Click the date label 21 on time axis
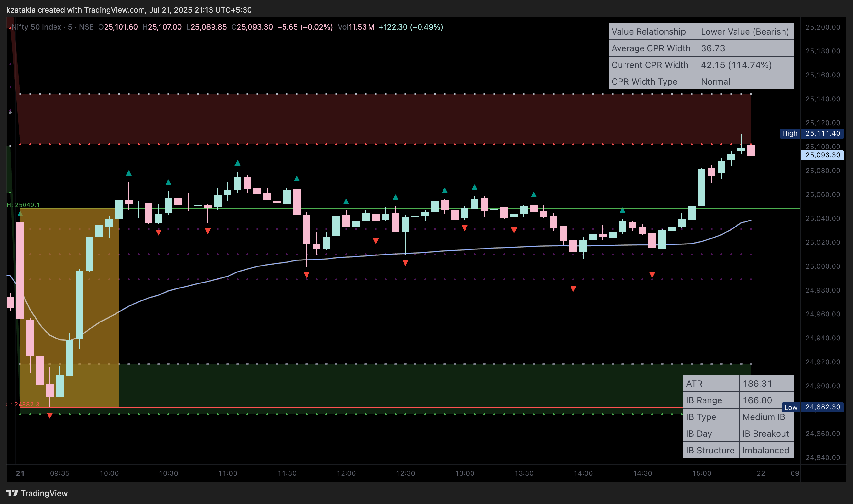853x504 pixels. pos(20,473)
